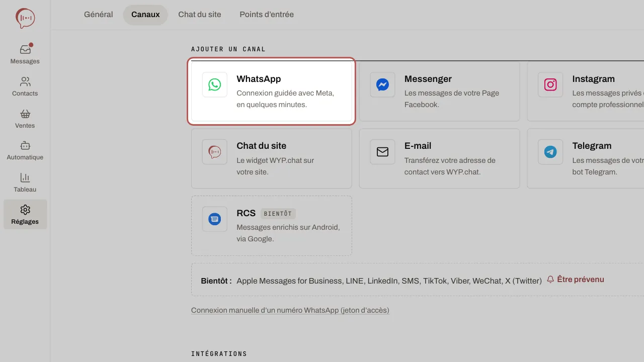644x362 pixels.
Task: Click the Instagram card heading
Action: tap(593, 79)
